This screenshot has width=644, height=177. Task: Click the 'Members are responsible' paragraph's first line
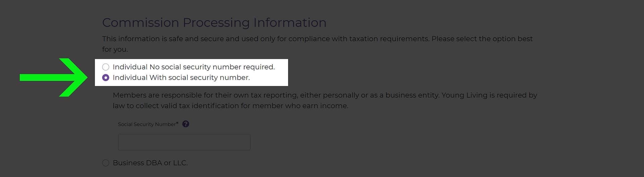click(x=325, y=95)
